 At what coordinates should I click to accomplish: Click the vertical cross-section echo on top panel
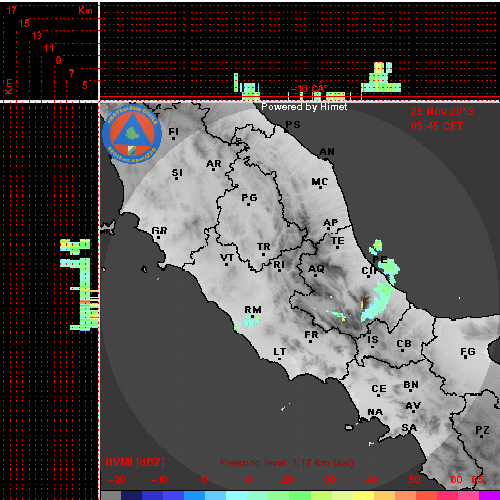381,77
